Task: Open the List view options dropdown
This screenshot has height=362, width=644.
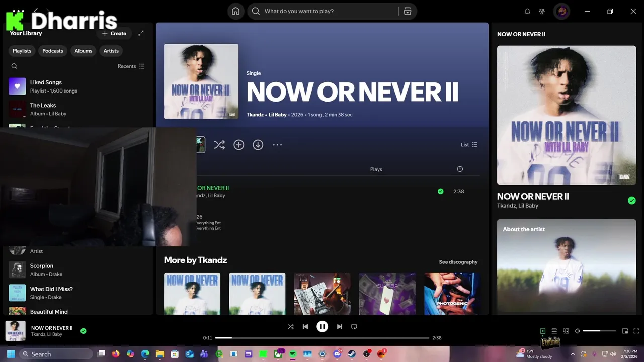Action: (x=469, y=145)
